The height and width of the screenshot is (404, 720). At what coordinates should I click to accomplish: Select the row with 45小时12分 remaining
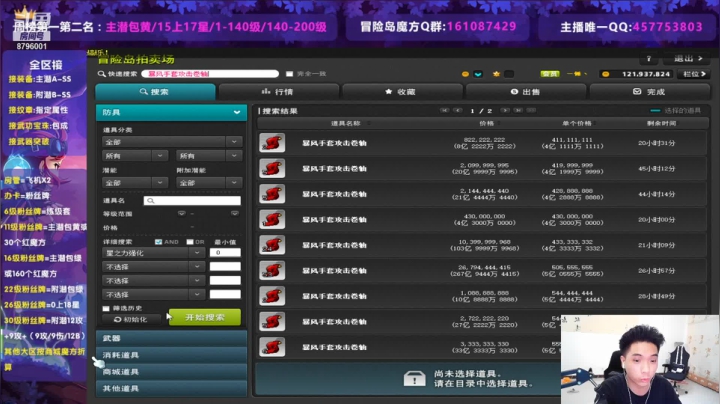(x=482, y=168)
